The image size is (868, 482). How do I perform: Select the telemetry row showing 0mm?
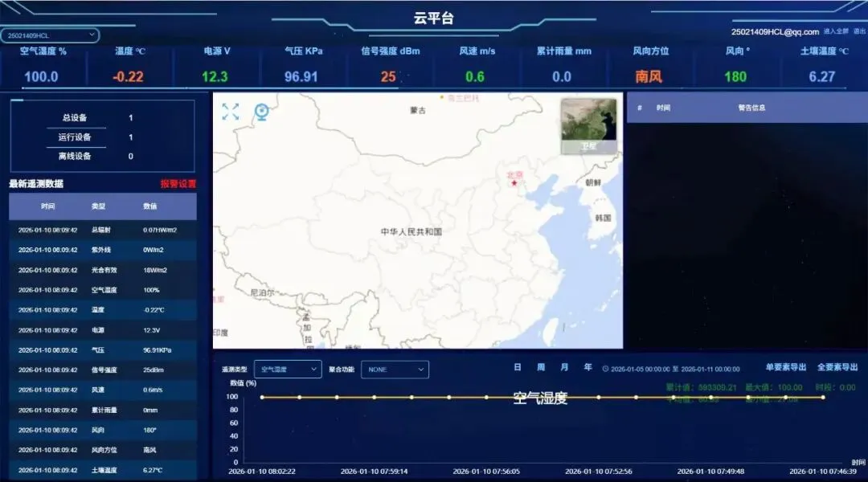pyautogui.click(x=102, y=410)
